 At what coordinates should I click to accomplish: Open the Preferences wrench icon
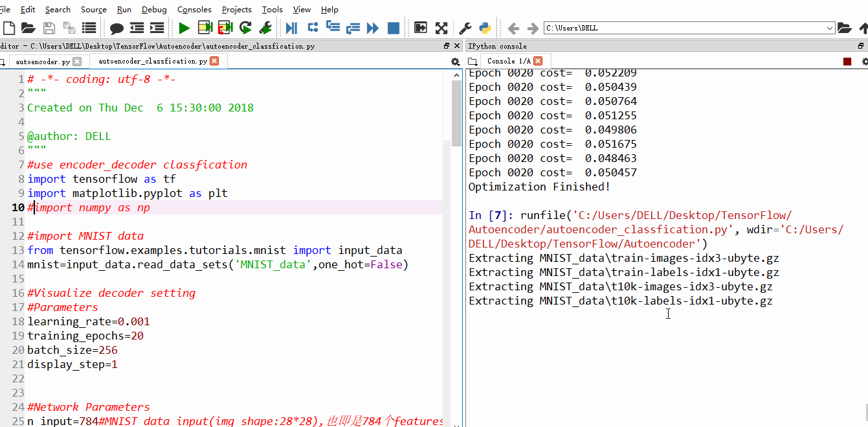click(465, 28)
